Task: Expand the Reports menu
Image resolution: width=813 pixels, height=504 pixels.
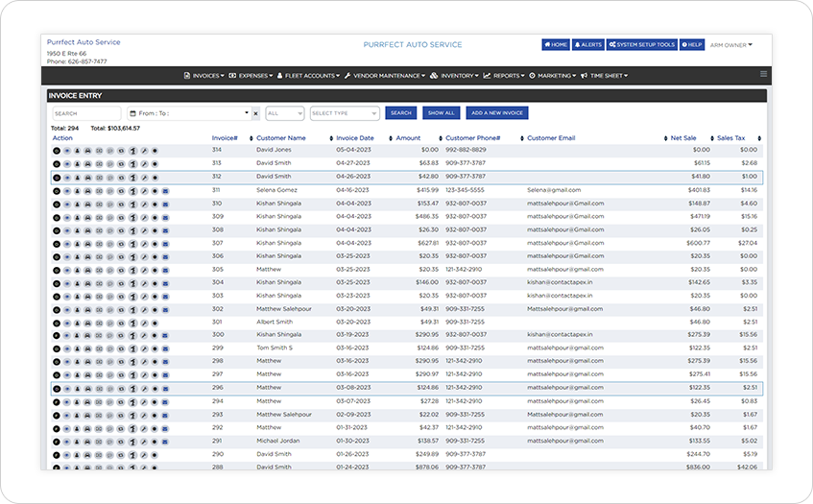Action: pyautogui.click(x=504, y=76)
